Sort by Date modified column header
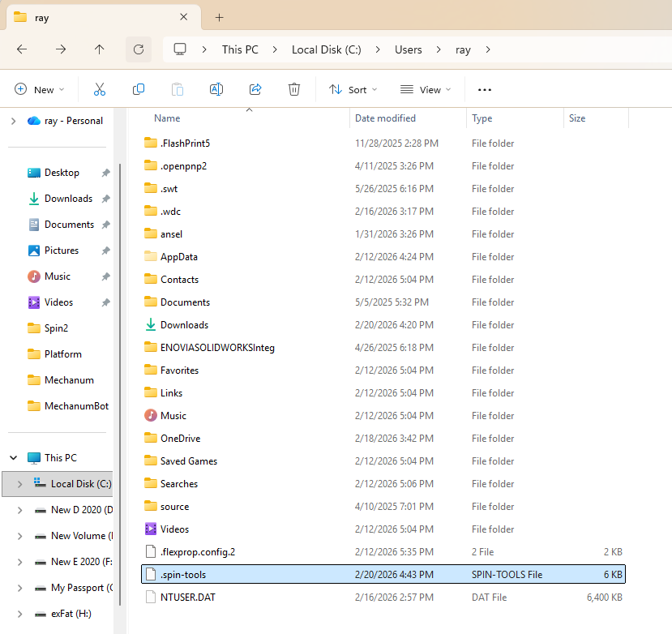 [385, 118]
